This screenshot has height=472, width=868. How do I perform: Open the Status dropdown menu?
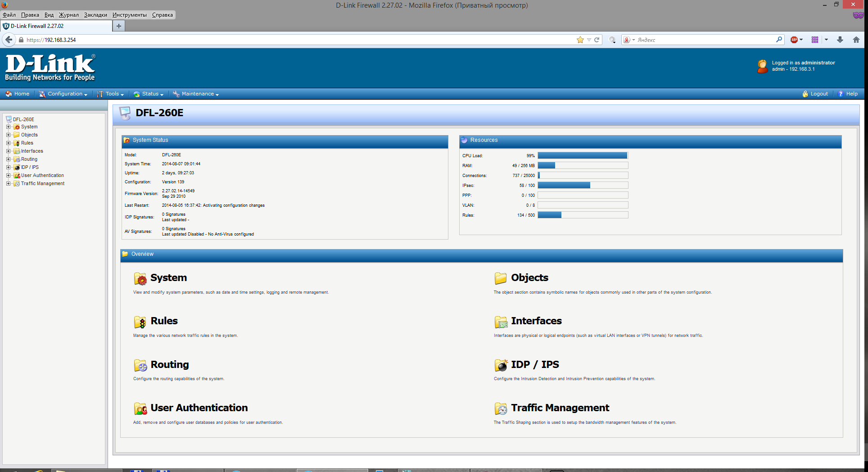(149, 94)
